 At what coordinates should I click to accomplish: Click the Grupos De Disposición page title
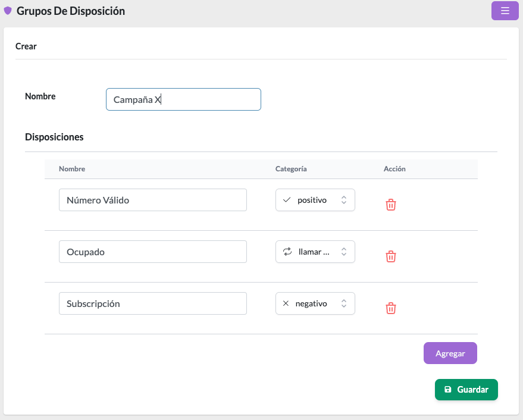pyautogui.click(x=71, y=11)
